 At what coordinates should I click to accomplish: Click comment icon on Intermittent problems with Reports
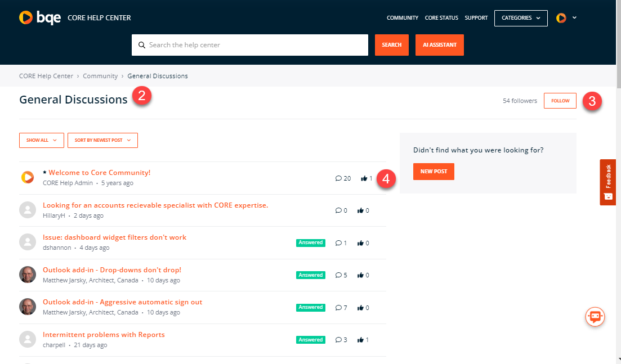point(338,340)
